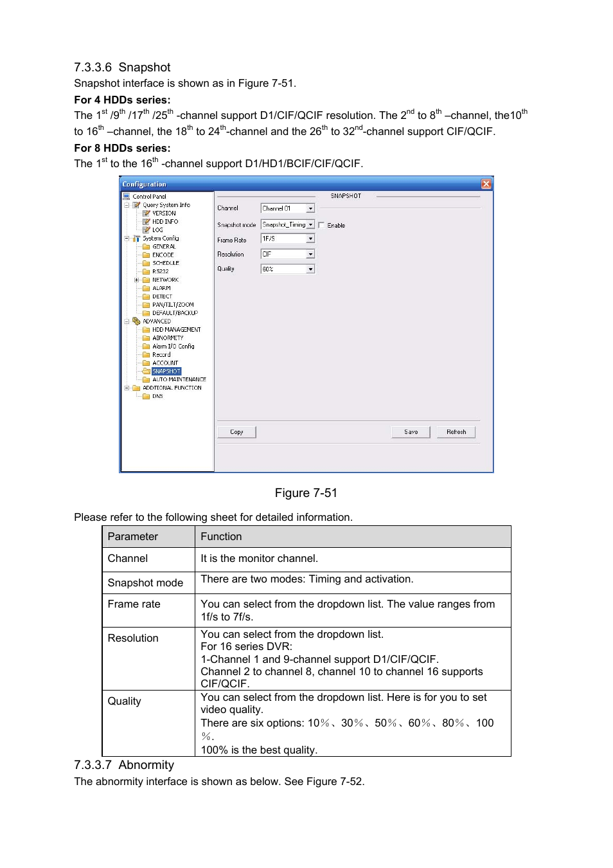Click the 'Function' table header cell
This screenshot has height=868, width=613.
[x=353, y=537]
